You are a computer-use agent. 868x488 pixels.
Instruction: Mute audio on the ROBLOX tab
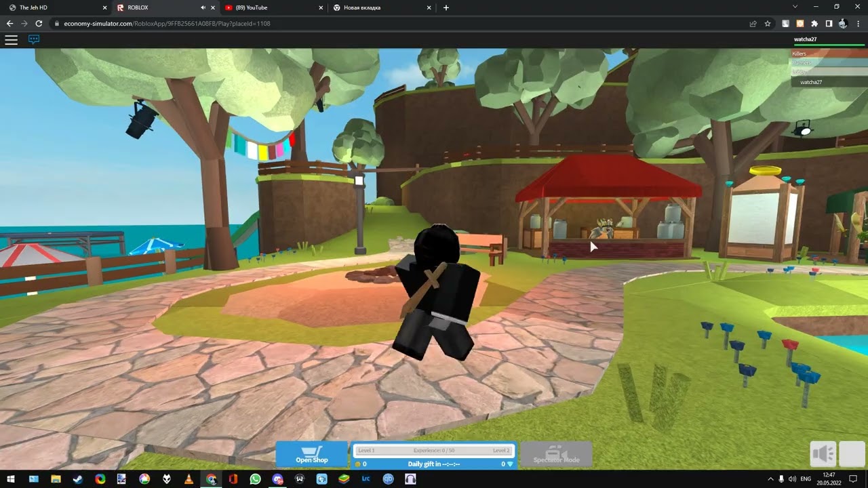pyautogui.click(x=203, y=7)
